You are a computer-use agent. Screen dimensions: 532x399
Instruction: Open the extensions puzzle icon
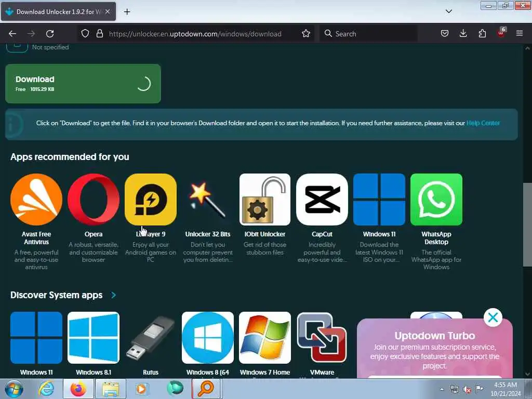482,34
